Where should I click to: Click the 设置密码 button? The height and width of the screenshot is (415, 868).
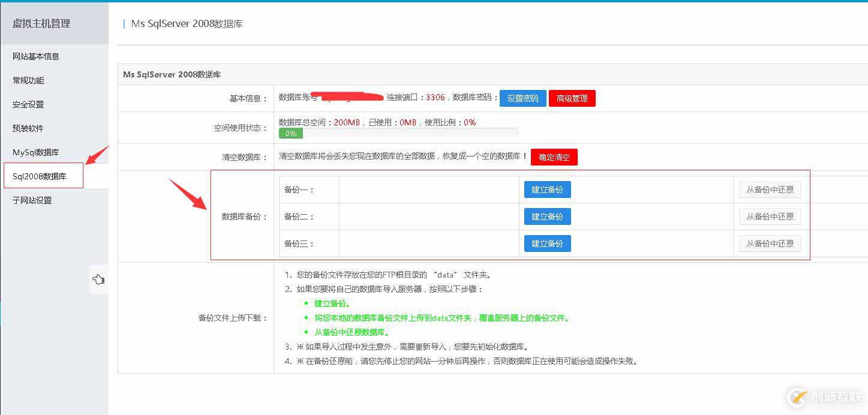click(523, 98)
